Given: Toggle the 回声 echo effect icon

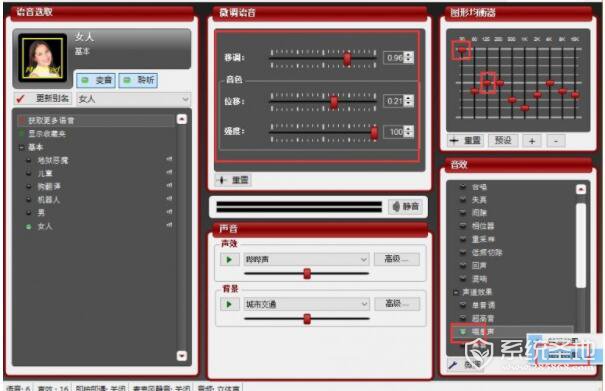Looking at the screenshot, I should pyautogui.click(x=463, y=266).
